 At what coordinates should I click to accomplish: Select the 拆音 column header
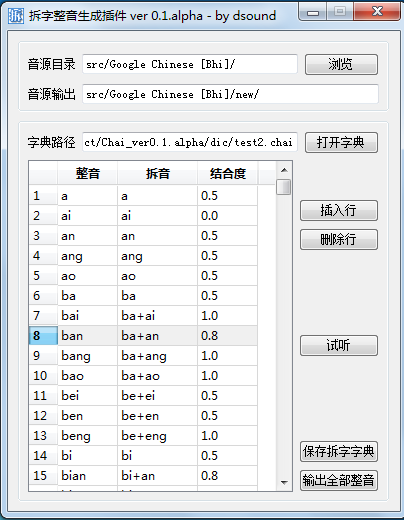click(157, 173)
